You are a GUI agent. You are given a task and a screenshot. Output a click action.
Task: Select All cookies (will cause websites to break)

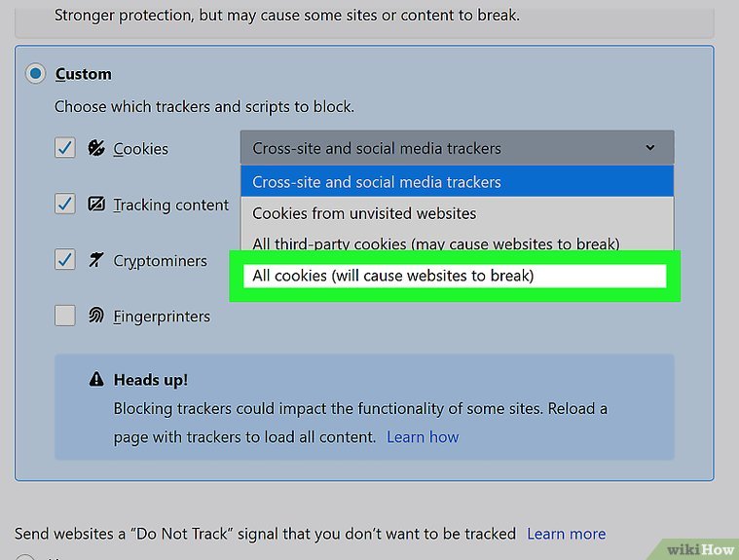[454, 276]
